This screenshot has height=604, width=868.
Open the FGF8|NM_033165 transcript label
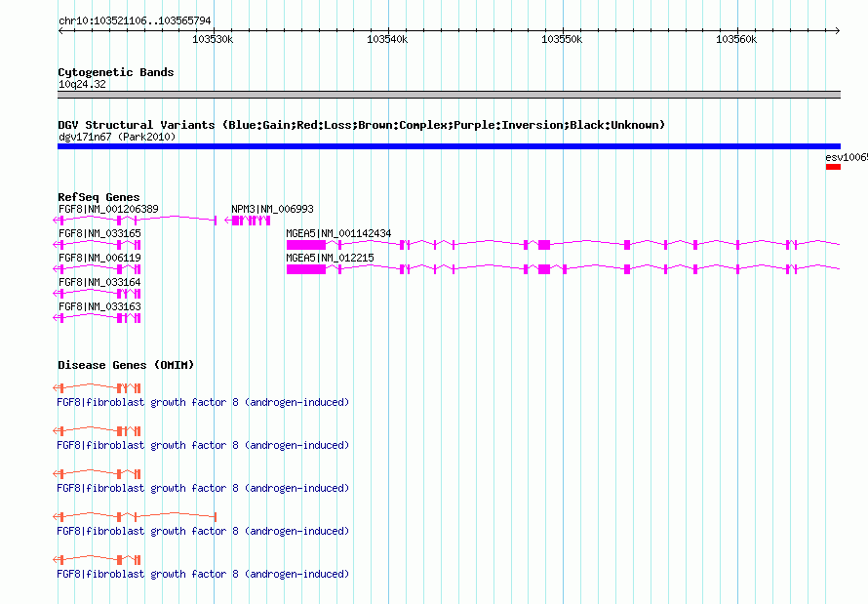[99, 233]
